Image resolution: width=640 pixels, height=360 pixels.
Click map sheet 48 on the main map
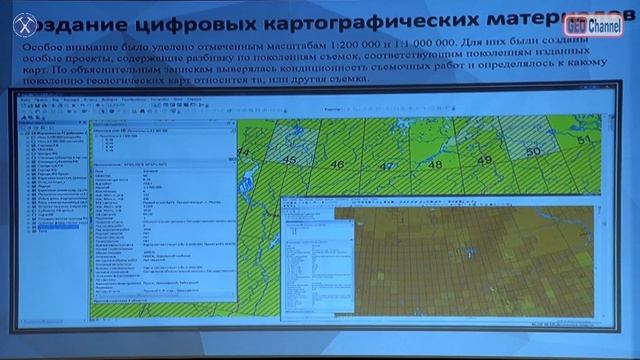pos(435,164)
